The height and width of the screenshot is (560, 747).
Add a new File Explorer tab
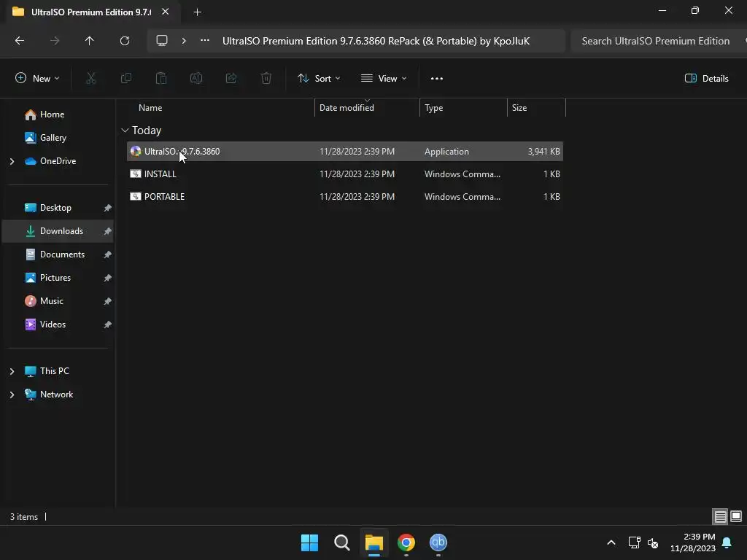click(x=197, y=12)
